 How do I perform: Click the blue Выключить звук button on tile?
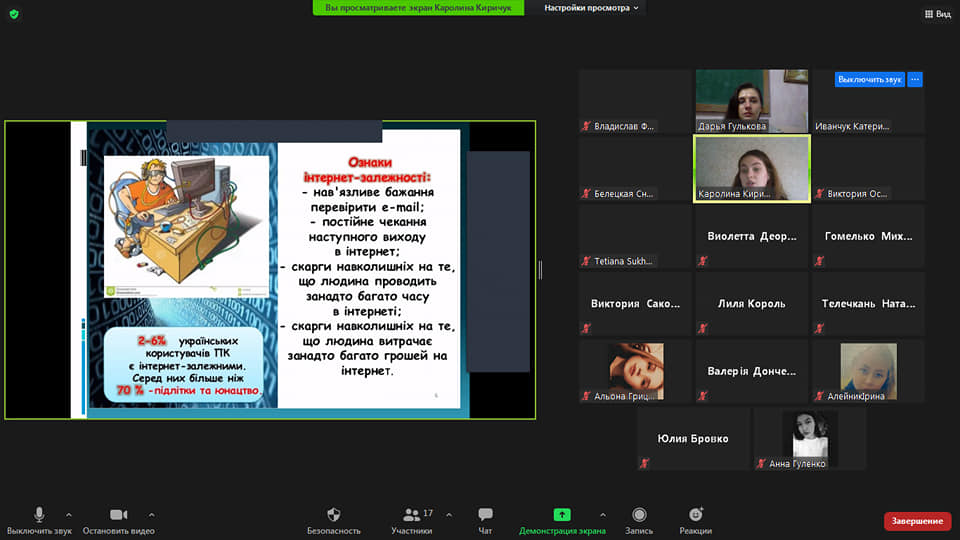coord(869,79)
